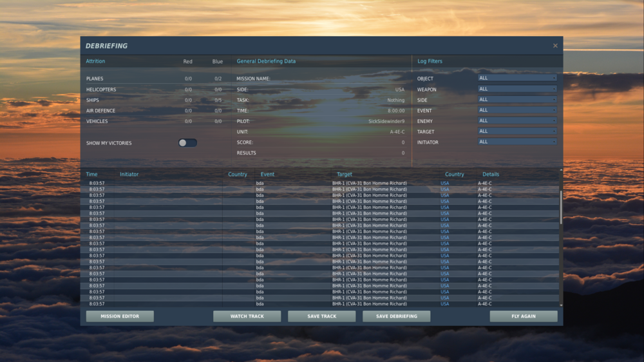Click the AIR DEFENCE attrition row label
Image resolution: width=644 pixels, height=362 pixels.
point(100,111)
